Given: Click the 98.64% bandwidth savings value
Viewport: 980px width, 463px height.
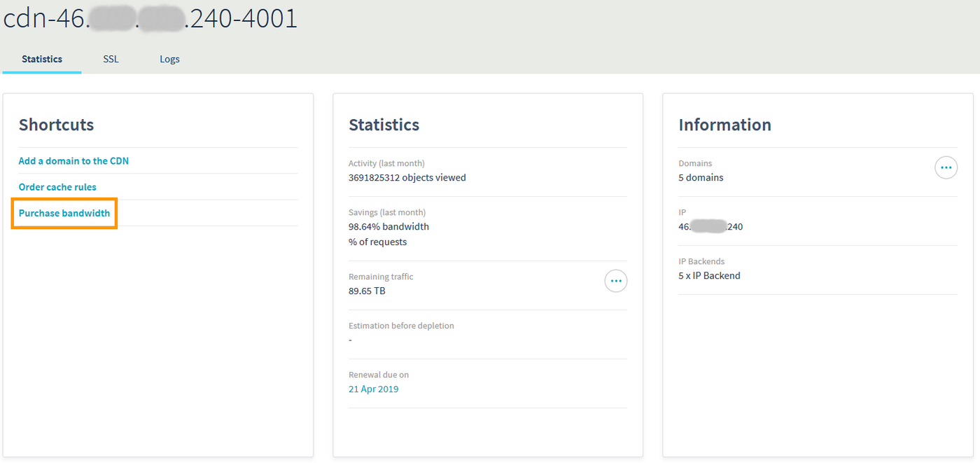Looking at the screenshot, I should [388, 227].
